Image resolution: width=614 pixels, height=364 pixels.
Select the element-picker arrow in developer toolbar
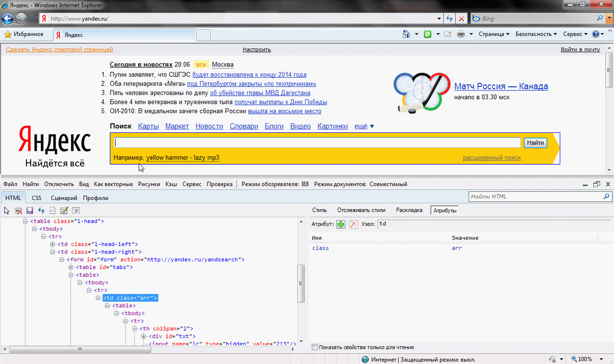(7, 210)
